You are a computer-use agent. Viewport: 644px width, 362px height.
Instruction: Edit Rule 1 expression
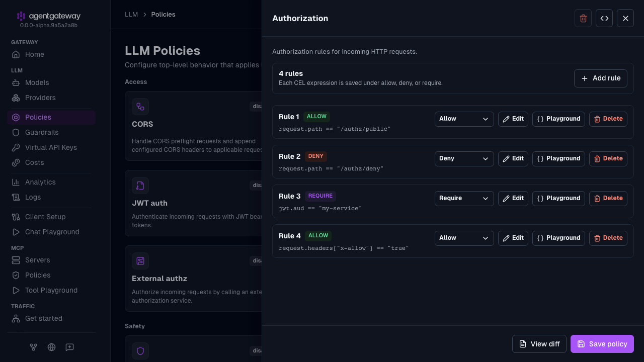(513, 119)
